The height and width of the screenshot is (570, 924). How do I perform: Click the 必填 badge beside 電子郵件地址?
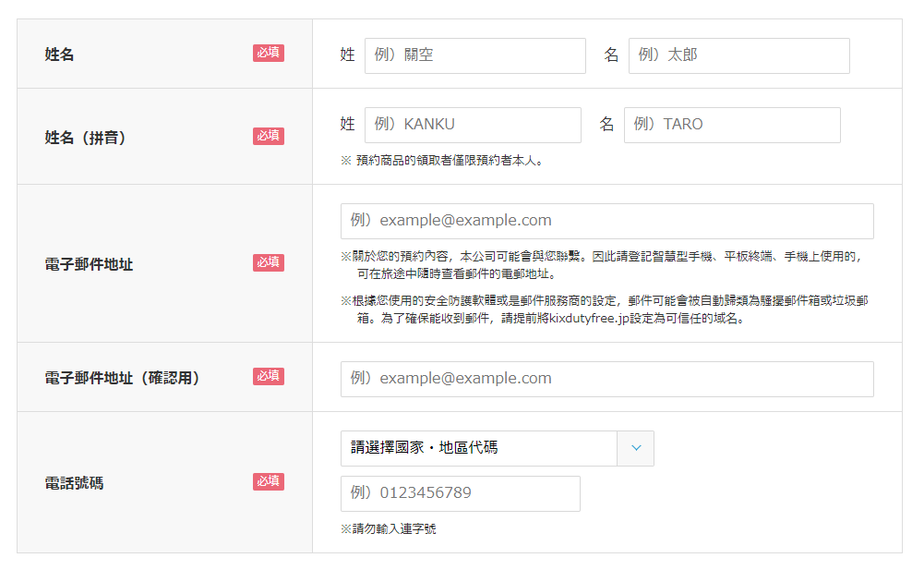coord(269,262)
